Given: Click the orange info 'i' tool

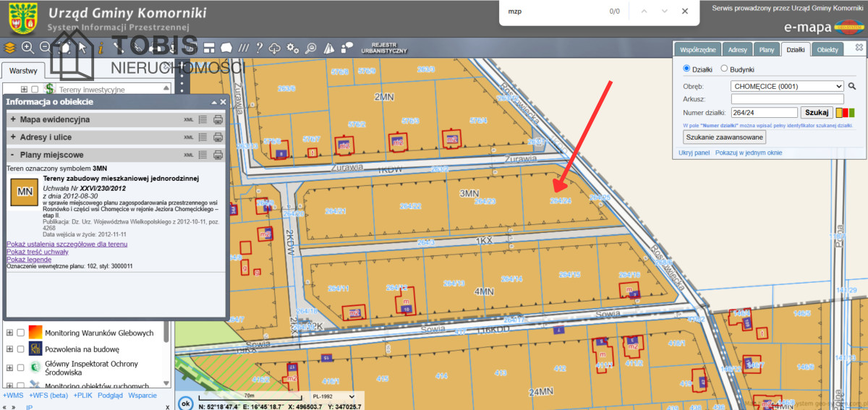Looking at the screenshot, I should coord(101,48).
